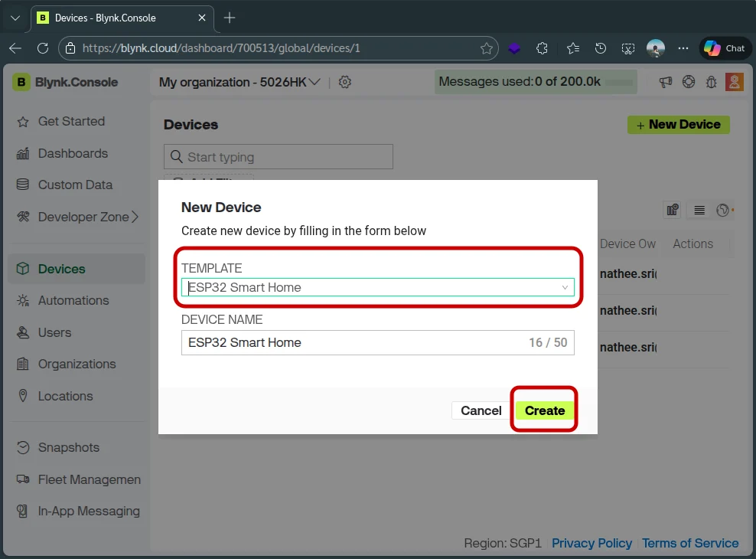756x559 pixels.
Task: Cancel the New Device dialog
Action: point(481,410)
